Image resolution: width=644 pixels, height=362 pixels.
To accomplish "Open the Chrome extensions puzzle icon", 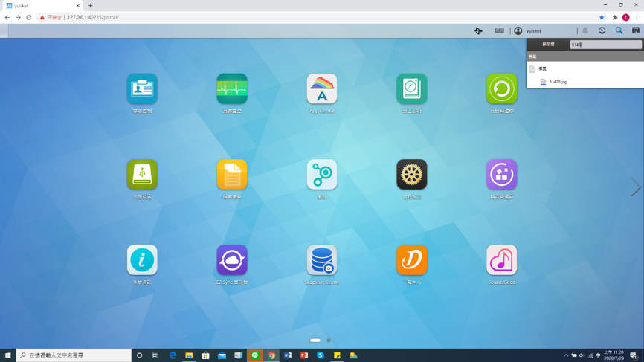I will (x=615, y=17).
